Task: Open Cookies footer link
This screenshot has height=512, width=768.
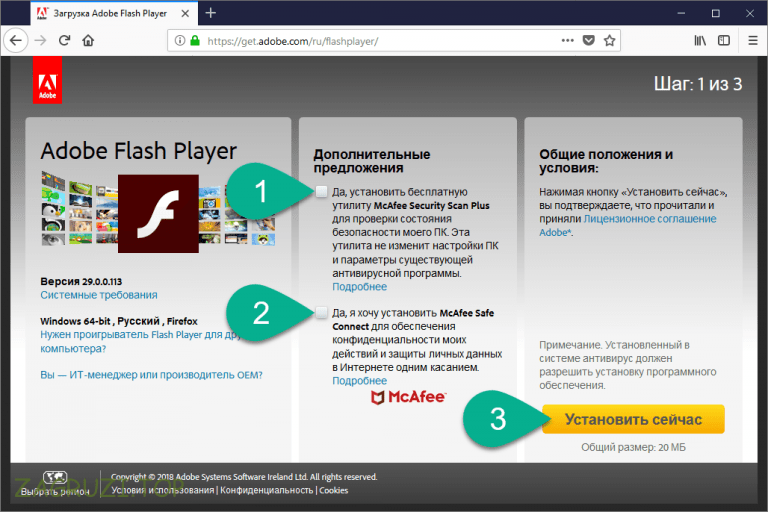Action: 334,490
